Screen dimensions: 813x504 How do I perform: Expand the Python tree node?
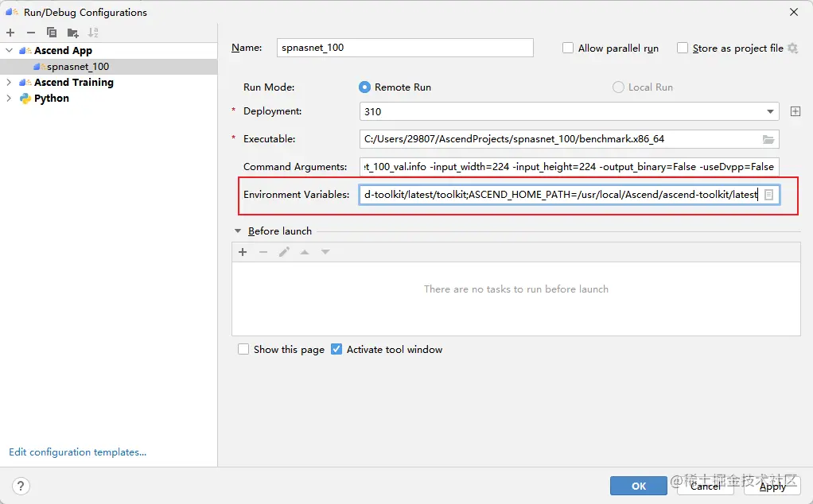(x=9, y=99)
